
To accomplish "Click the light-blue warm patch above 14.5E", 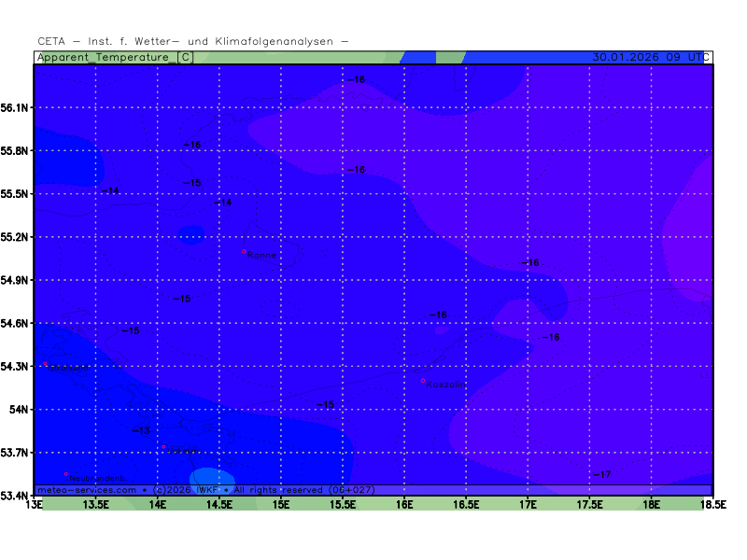I will pyautogui.click(x=213, y=477).
